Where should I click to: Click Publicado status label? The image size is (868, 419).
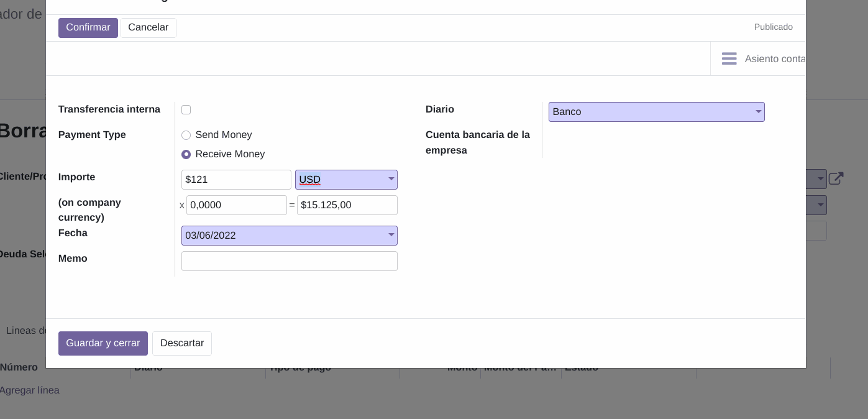(774, 27)
